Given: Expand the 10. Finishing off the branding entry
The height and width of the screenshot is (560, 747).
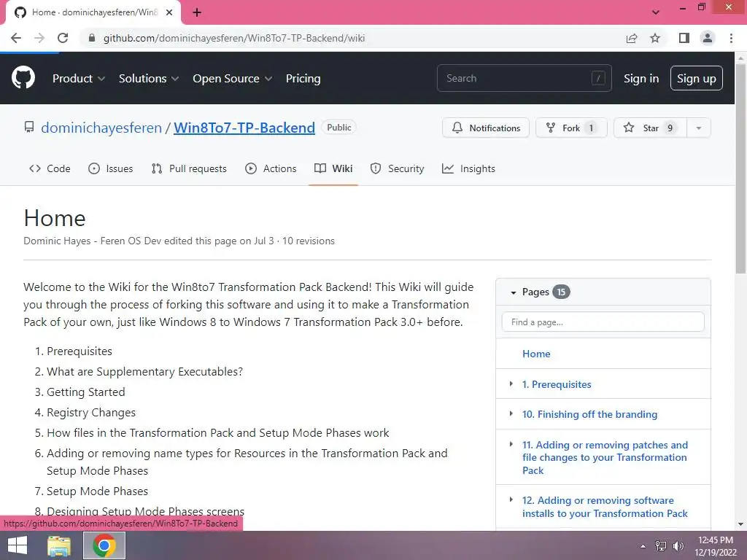Looking at the screenshot, I should (x=511, y=414).
